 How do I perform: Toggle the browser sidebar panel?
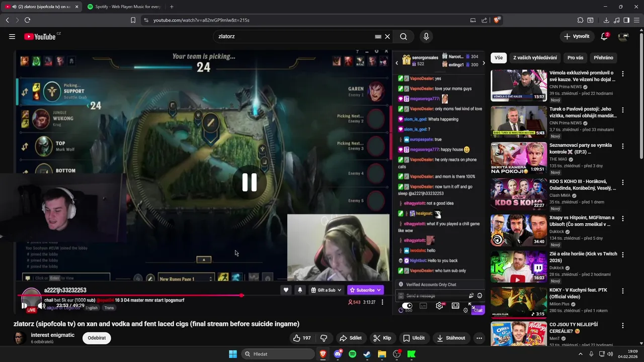[x=626, y=20]
